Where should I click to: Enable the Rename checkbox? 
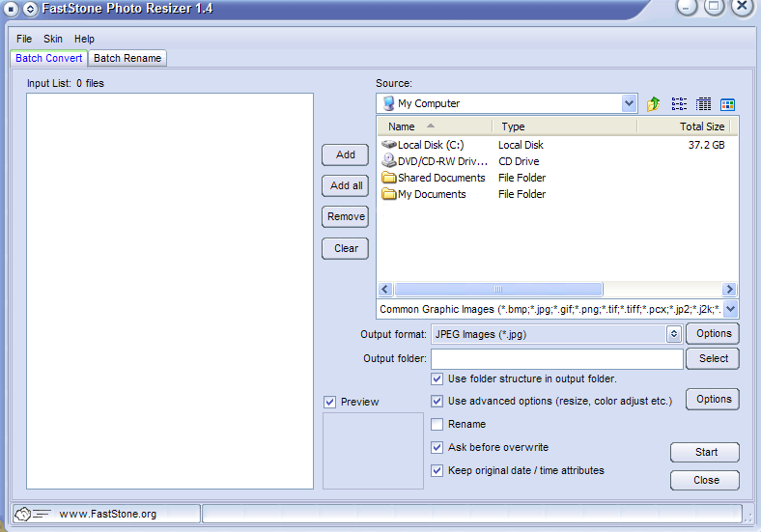point(437,424)
